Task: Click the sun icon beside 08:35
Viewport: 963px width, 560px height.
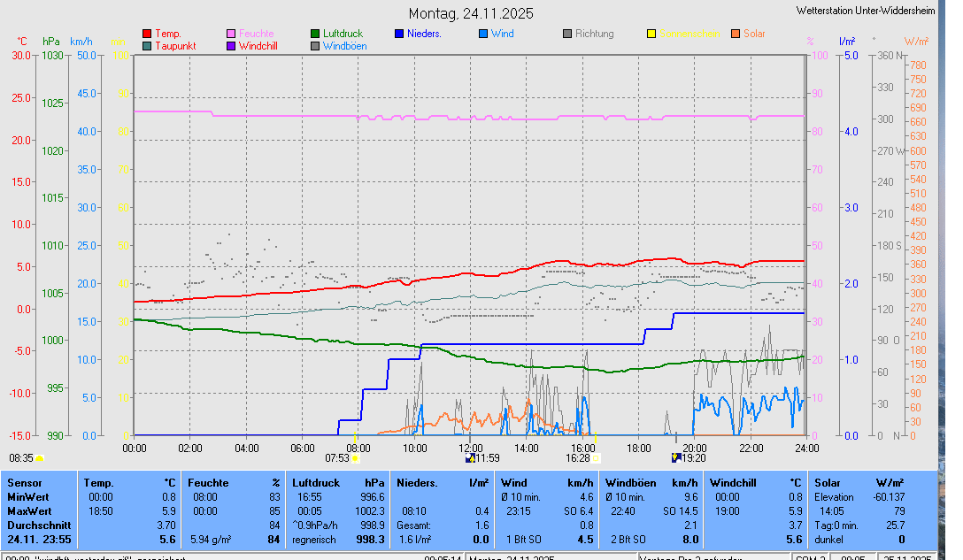Action: (40, 458)
